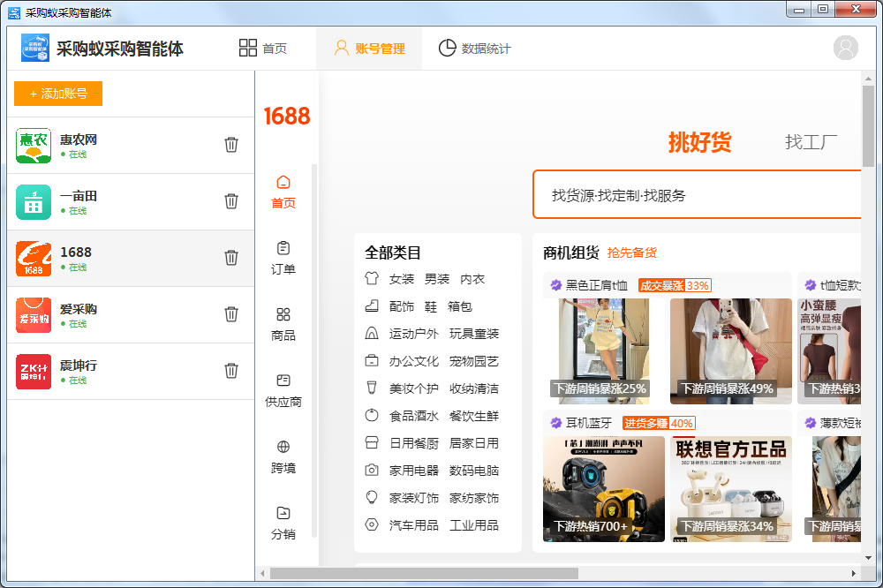Open the 男装 category
883x588 pixels.
coord(437,279)
